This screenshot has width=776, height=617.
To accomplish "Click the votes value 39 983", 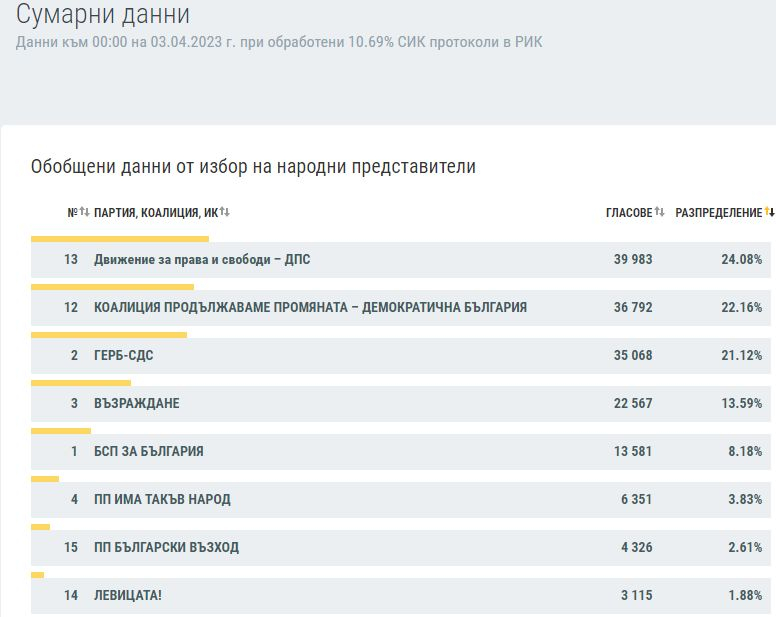I will (x=633, y=259).
